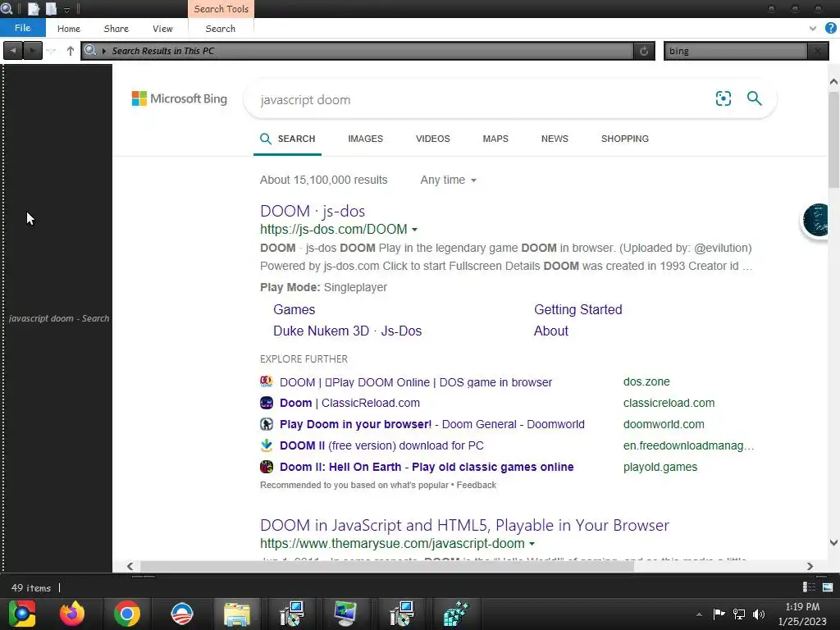The image size is (840, 630).
Task: Click the New folder quick access icon
Action: click(x=52, y=9)
